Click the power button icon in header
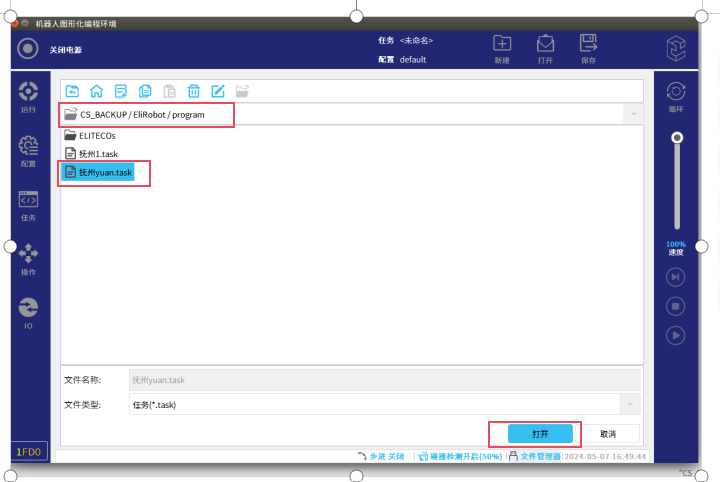This screenshot has height=482, width=720. 28,49
